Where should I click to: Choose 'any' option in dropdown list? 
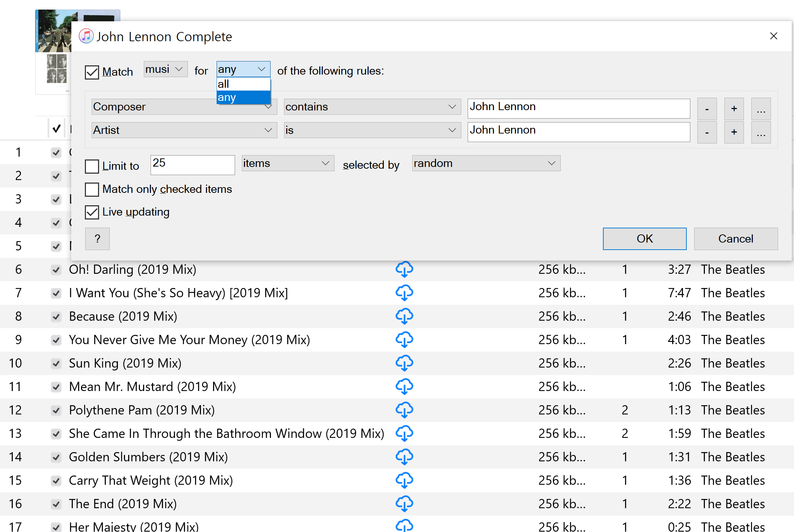click(243, 97)
